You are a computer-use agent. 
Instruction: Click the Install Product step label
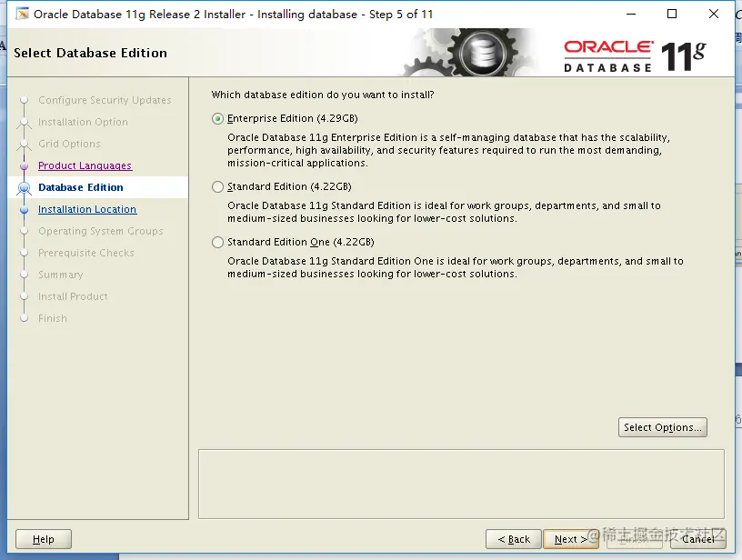click(73, 296)
